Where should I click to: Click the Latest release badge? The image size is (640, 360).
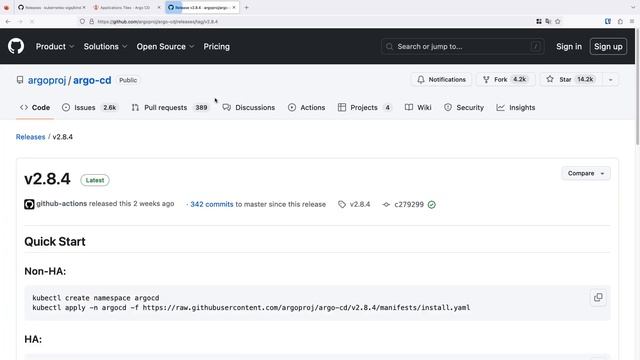coord(95,180)
